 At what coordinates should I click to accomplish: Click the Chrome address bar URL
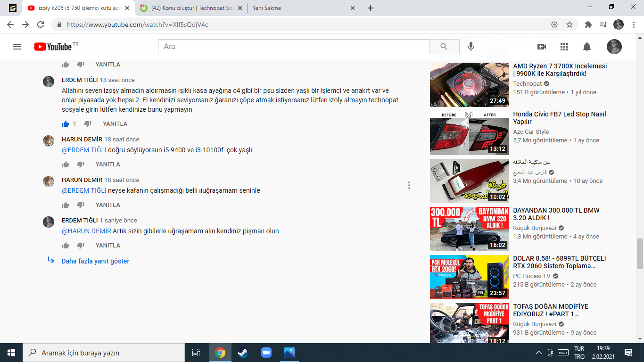(x=137, y=25)
